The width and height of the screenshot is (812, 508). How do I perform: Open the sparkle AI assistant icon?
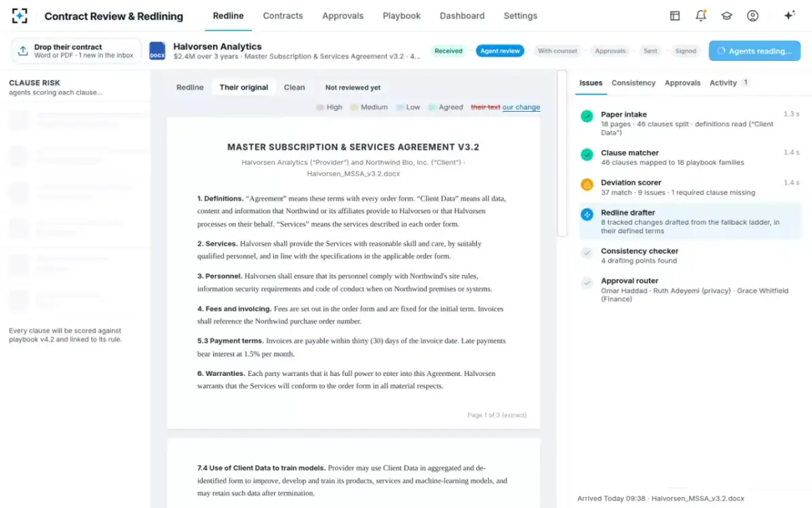coord(789,16)
